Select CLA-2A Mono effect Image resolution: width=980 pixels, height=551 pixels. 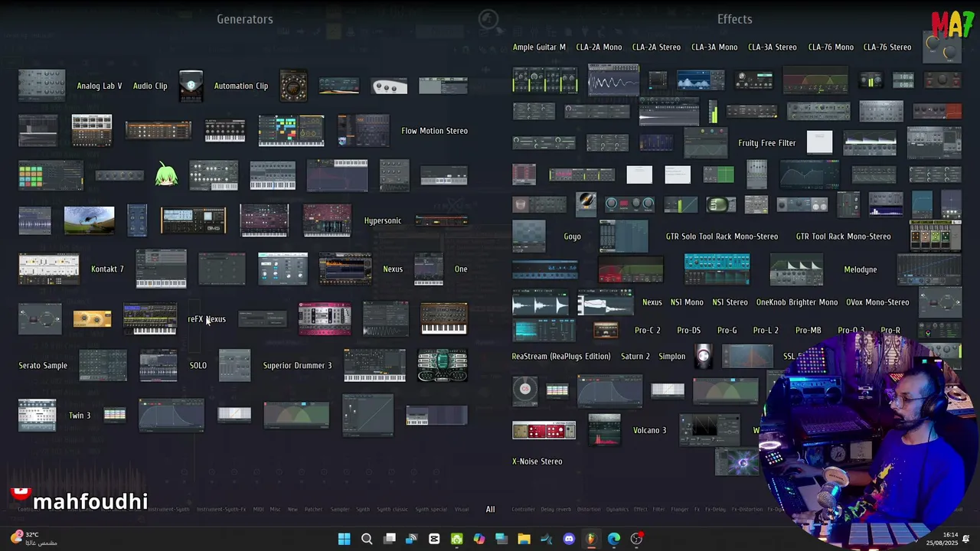[599, 47]
